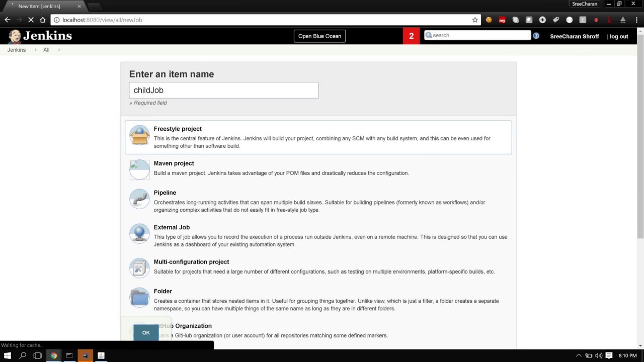
Task: Select the Freestyle project icon
Action: [139, 135]
